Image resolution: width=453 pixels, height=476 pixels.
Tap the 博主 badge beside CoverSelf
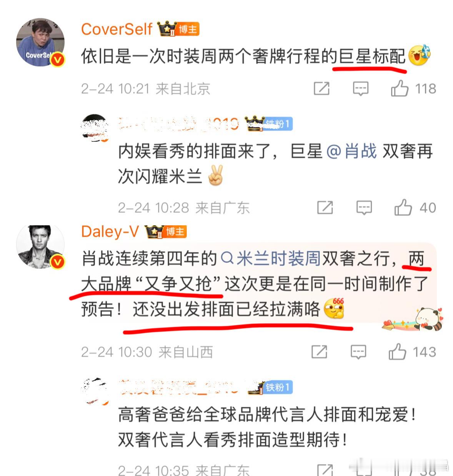[188, 29]
